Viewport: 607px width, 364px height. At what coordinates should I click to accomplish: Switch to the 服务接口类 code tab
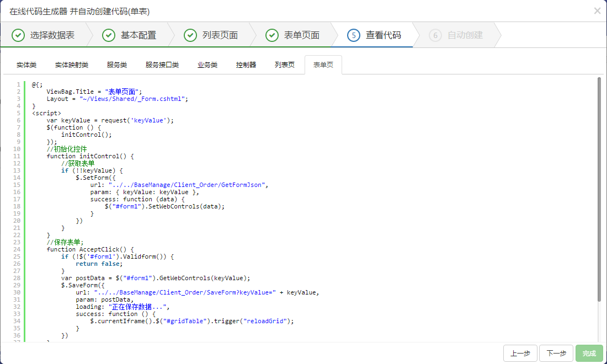(162, 65)
